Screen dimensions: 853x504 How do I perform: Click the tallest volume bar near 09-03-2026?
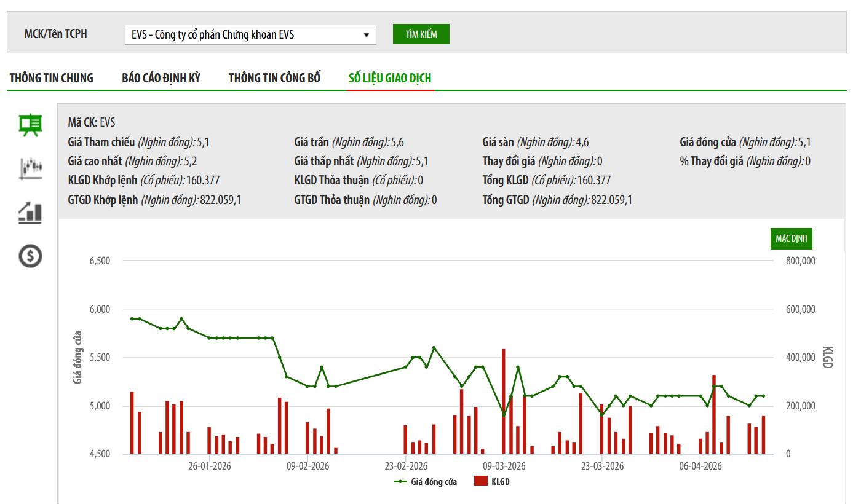504,401
